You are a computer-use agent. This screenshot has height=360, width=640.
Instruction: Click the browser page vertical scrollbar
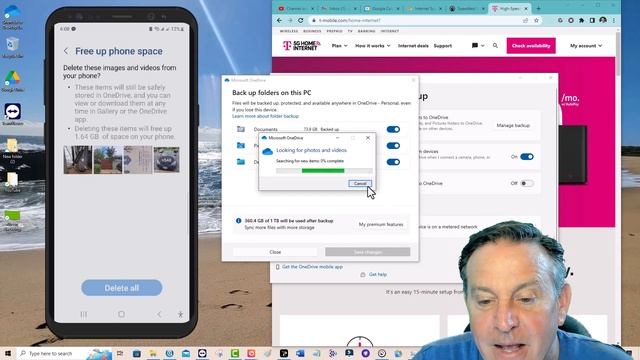[618, 53]
